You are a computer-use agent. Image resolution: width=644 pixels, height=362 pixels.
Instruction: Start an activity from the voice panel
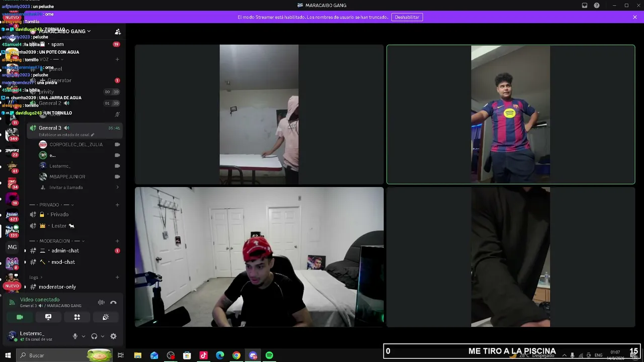[x=77, y=317]
